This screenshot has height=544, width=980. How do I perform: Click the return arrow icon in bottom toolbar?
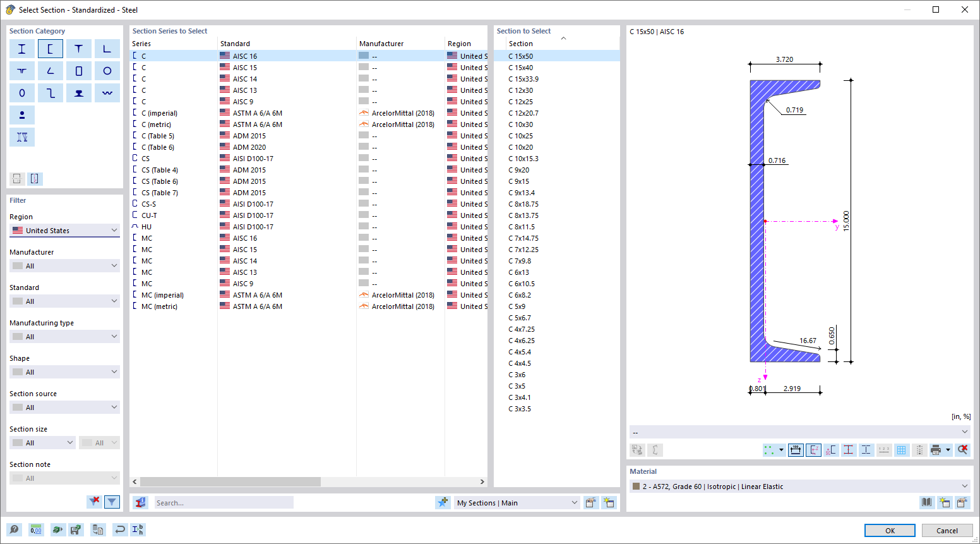(x=119, y=529)
